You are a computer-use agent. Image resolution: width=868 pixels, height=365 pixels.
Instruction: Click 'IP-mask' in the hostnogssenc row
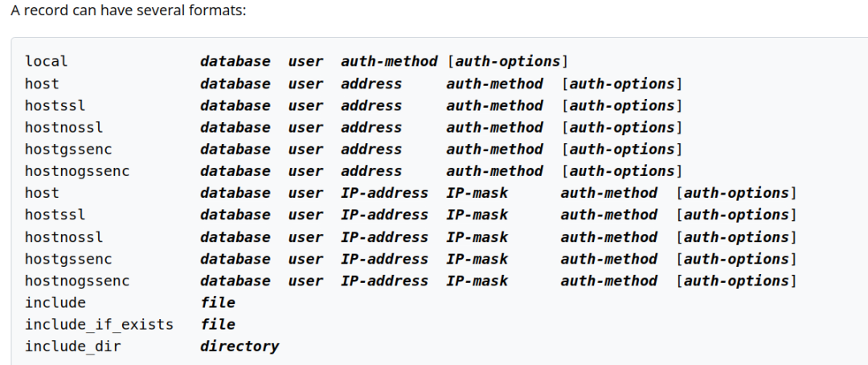tap(477, 281)
